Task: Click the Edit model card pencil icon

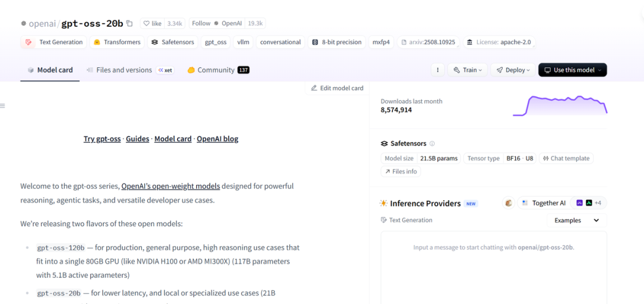Action: tap(314, 88)
